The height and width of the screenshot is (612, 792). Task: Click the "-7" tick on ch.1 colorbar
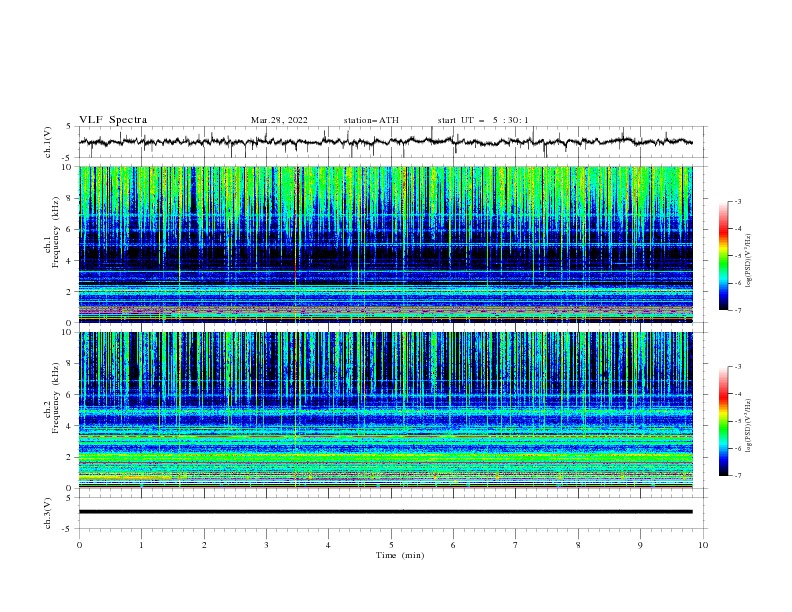click(x=738, y=310)
